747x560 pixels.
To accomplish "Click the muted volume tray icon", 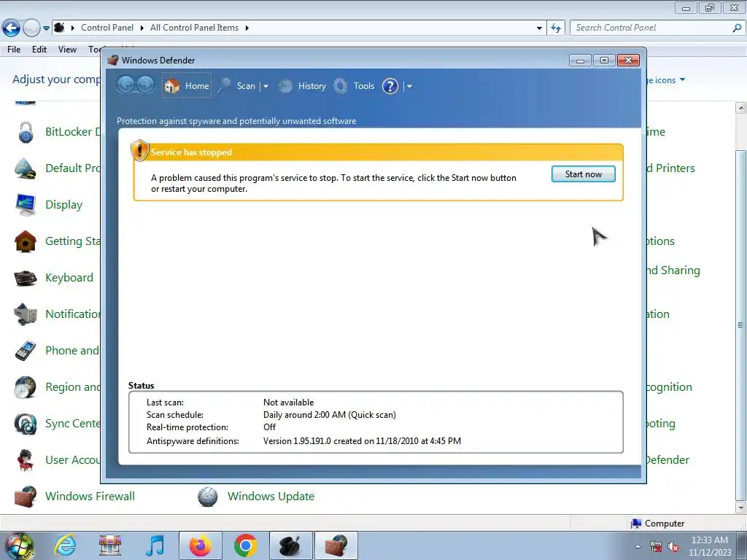I will click(x=673, y=547).
